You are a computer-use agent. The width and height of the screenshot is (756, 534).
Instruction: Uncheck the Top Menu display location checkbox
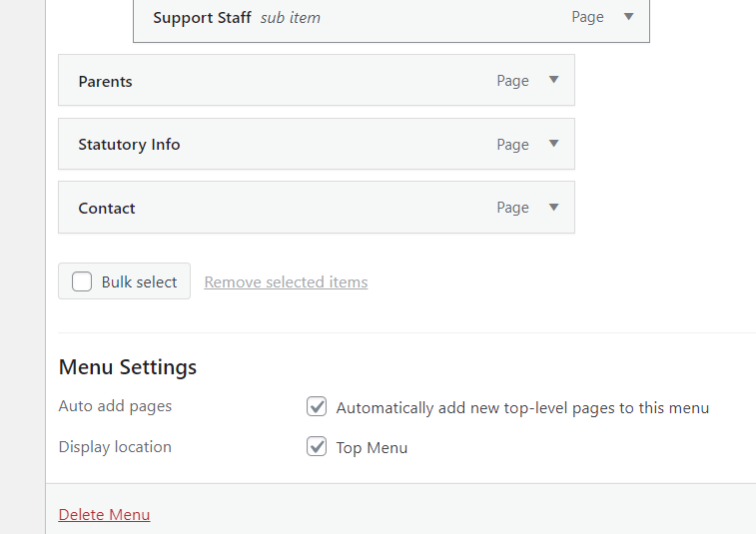pos(317,447)
